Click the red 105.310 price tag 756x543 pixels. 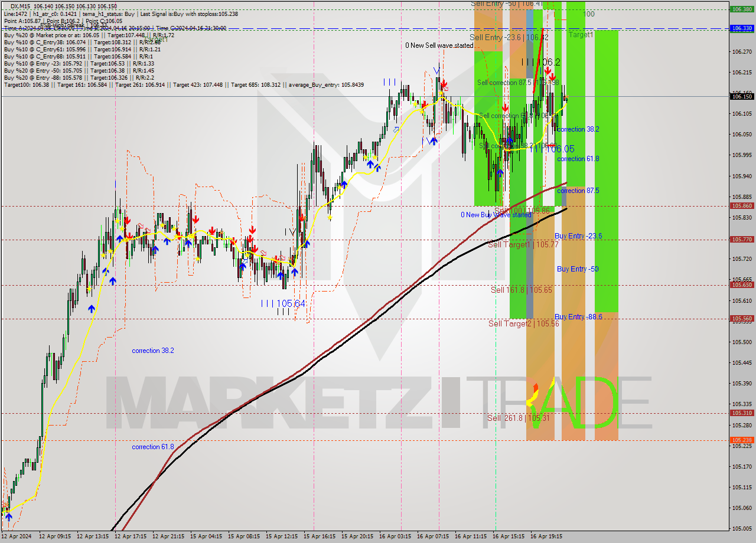coord(742,413)
